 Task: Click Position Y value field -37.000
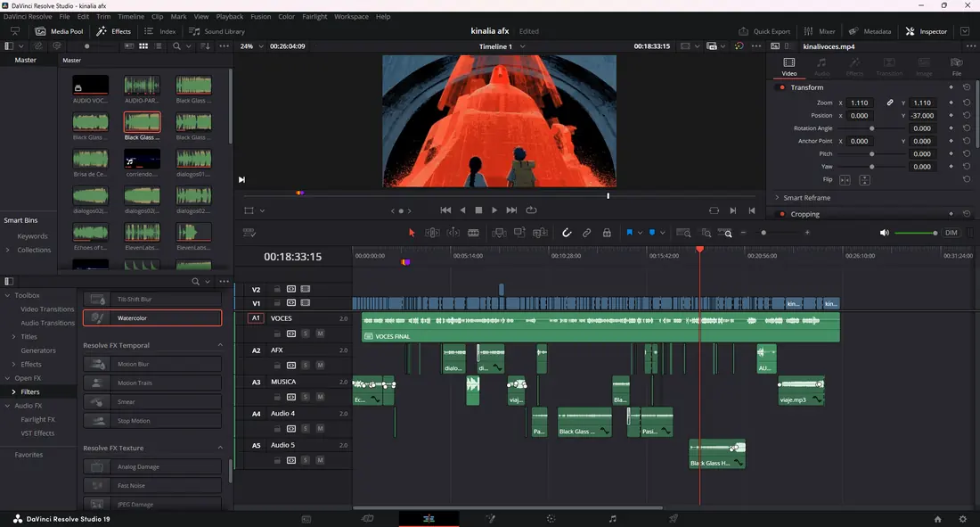coord(922,116)
